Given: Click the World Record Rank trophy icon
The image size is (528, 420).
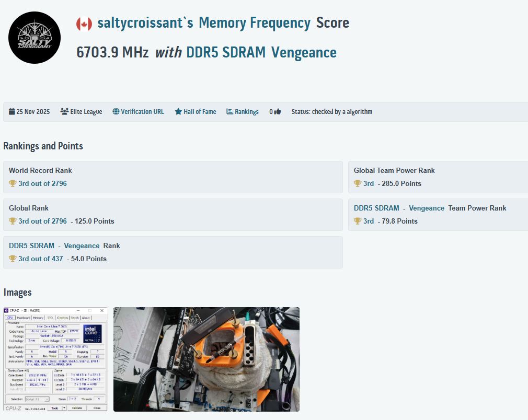Looking at the screenshot, I should (x=13, y=183).
